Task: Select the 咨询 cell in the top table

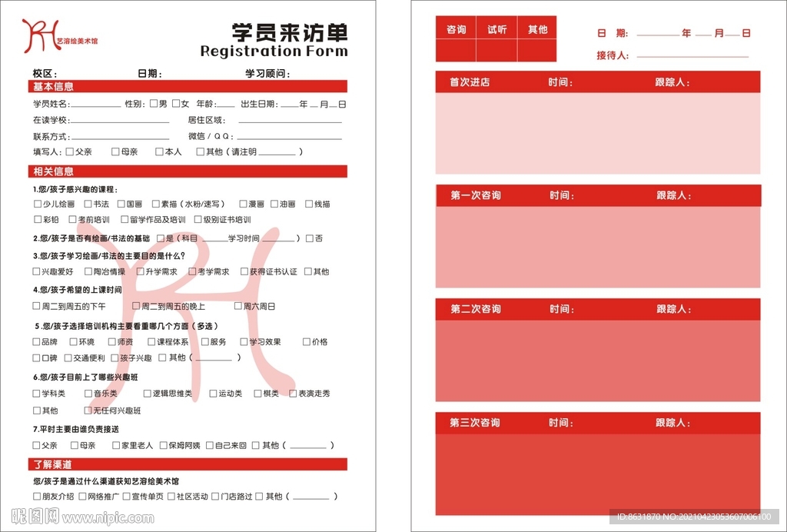Action: click(456, 29)
